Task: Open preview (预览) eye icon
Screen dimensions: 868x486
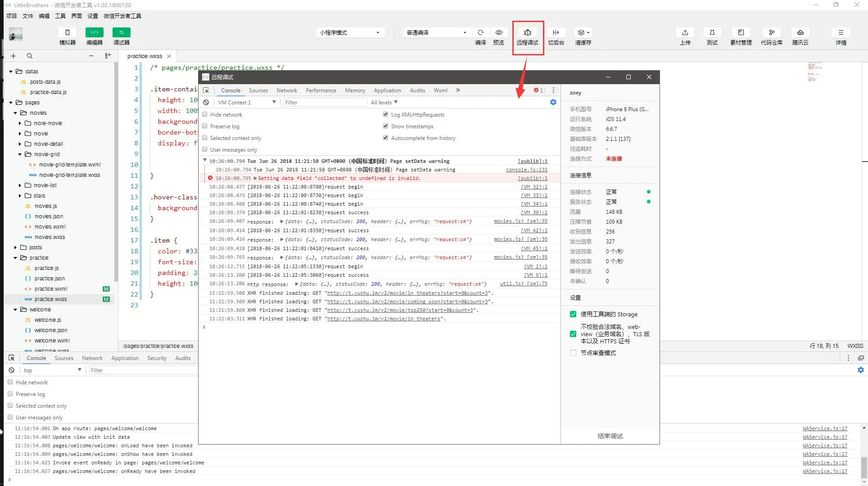Action: (x=499, y=32)
